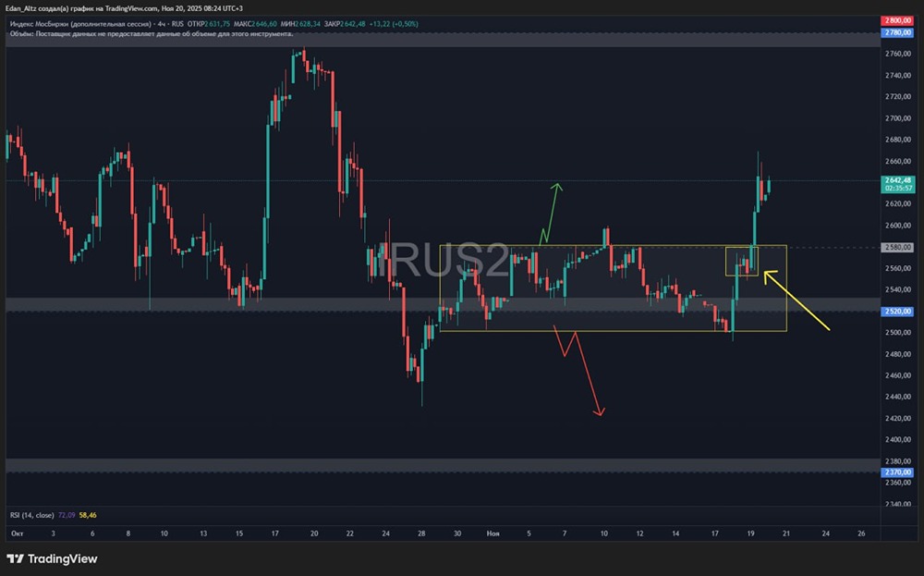Click the 2680,00 price axis label

898,140
